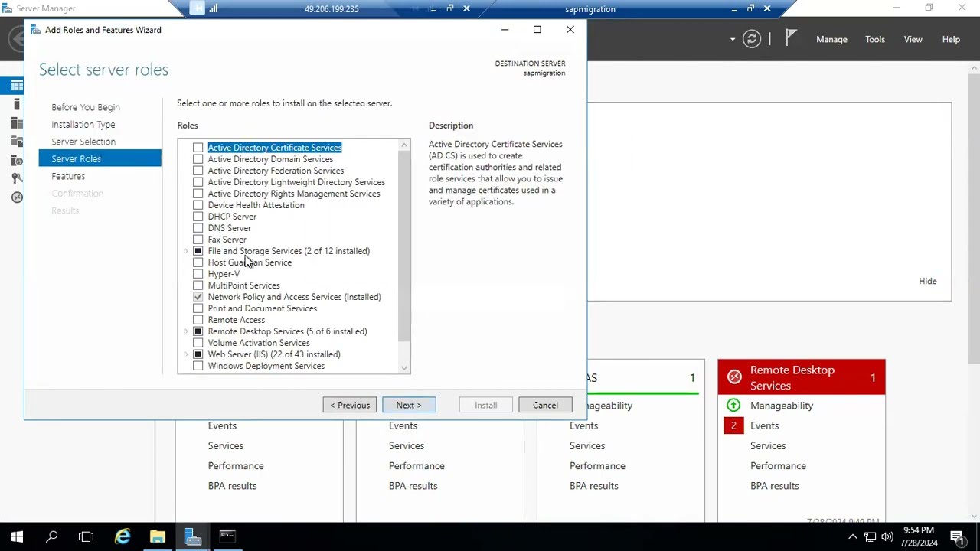The image size is (980, 551).
Task: Open Task View from the taskbar
Action: point(86,536)
